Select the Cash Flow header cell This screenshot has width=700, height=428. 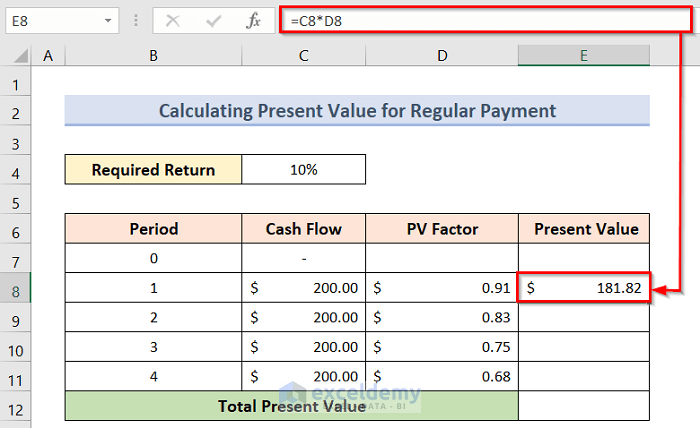[303, 229]
